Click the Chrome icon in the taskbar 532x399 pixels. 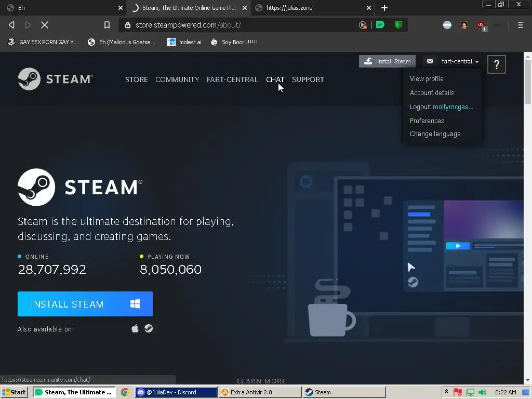125,392
